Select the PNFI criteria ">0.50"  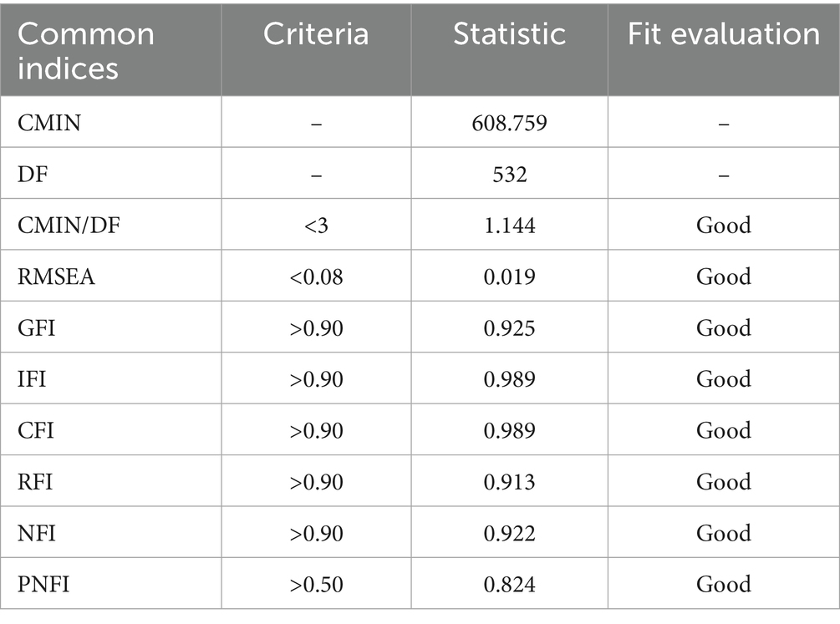[x=316, y=584]
